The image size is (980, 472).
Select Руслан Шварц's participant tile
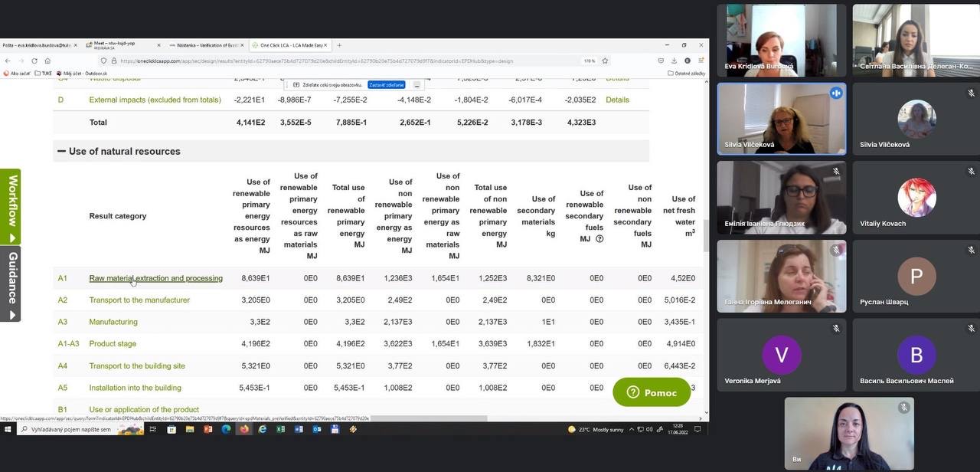pyautogui.click(x=916, y=277)
